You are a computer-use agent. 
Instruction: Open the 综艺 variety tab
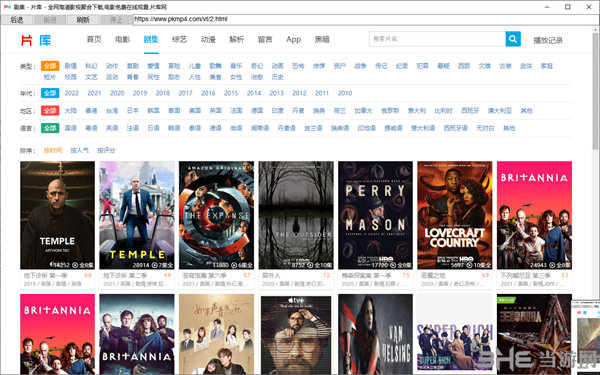[x=179, y=39]
